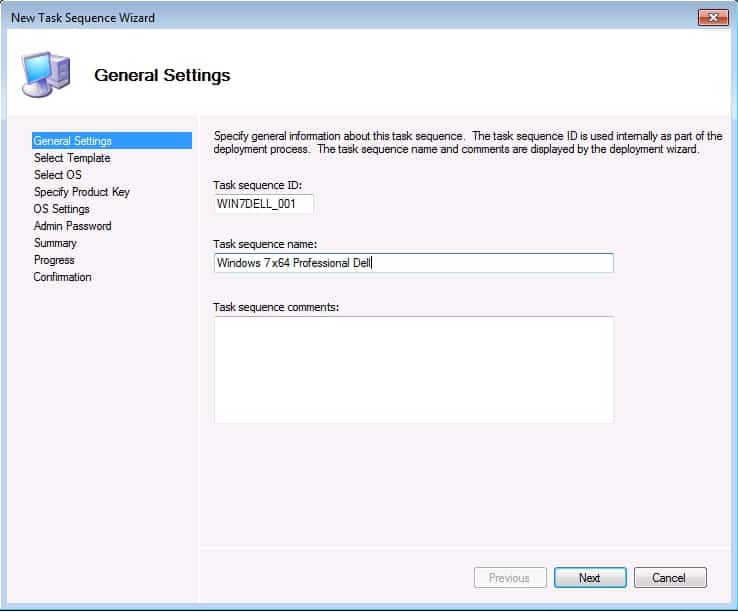Screen dimensions: 738x612
Task: Open the Select OS step
Action: [57, 175]
